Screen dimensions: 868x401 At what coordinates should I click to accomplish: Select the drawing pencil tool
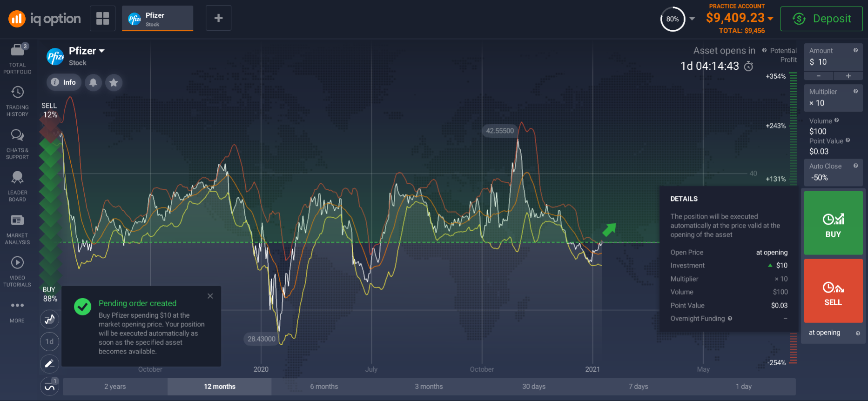[x=49, y=364]
